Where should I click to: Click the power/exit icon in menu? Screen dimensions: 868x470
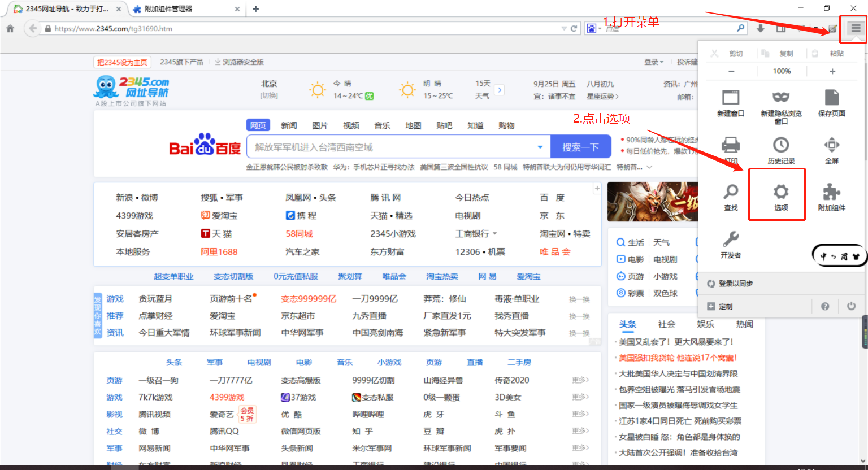point(851,306)
